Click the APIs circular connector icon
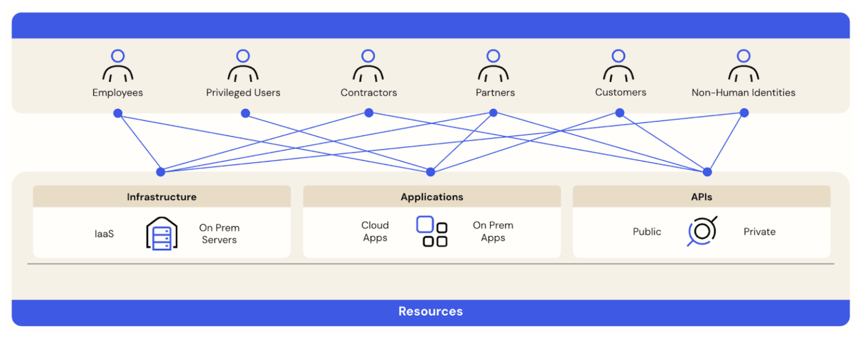This screenshot has height=339, width=868. pos(702,231)
